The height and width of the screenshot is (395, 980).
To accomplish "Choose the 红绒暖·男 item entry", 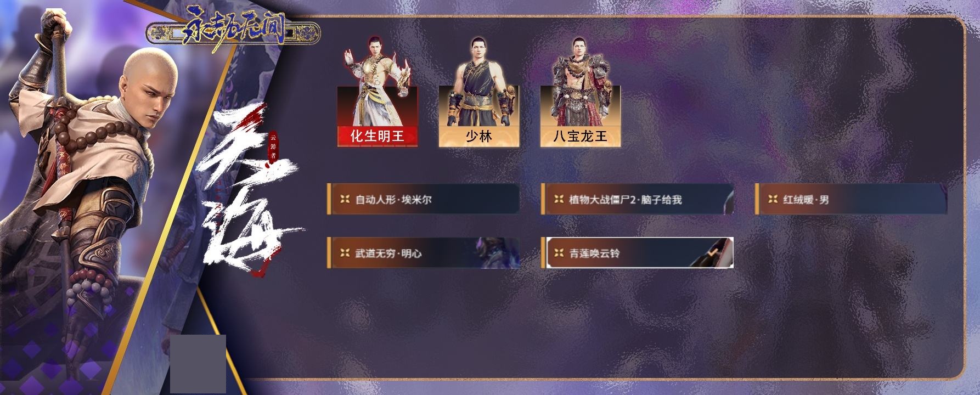I will point(851,199).
